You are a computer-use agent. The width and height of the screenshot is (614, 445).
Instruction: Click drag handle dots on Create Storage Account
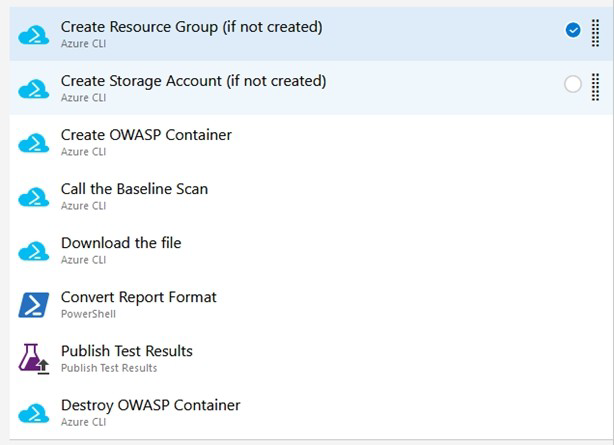(596, 86)
